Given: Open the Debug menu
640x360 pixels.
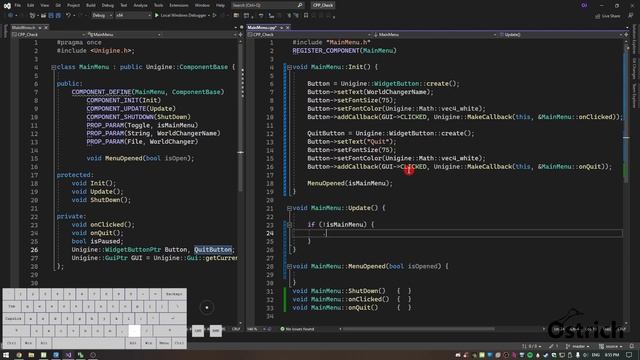Looking at the screenshot, I should 108,5.
